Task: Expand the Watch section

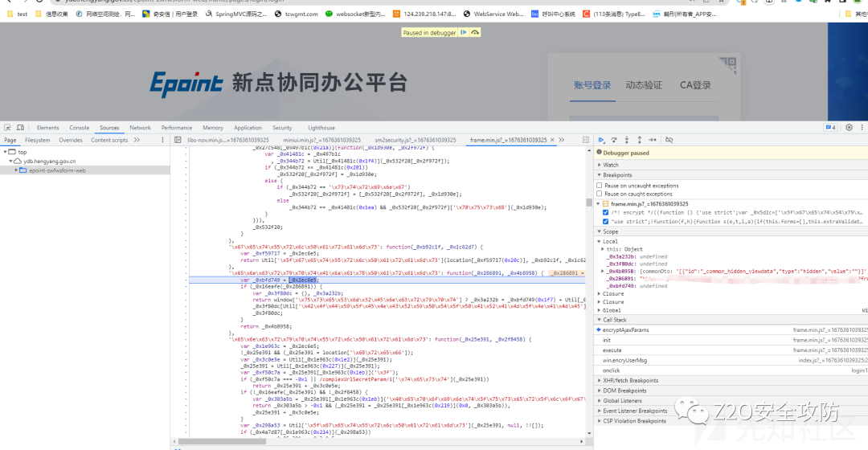Action: 610,165
